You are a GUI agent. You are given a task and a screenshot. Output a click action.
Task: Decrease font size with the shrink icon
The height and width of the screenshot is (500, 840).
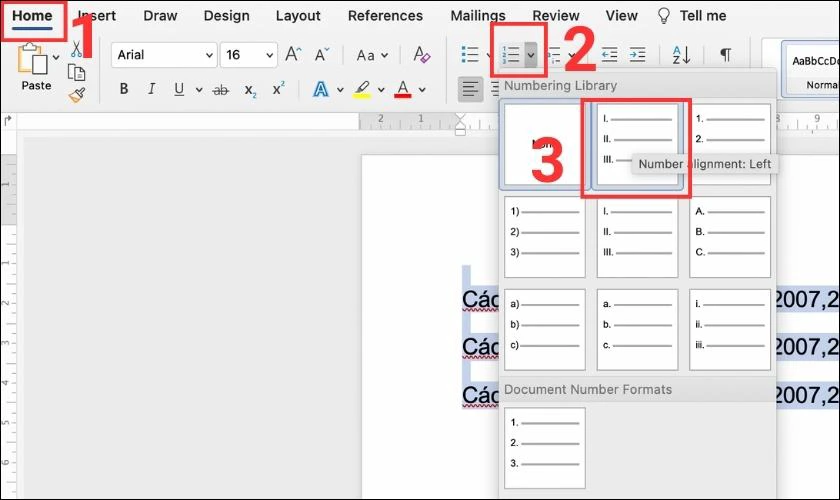click(x=321, y=55)
